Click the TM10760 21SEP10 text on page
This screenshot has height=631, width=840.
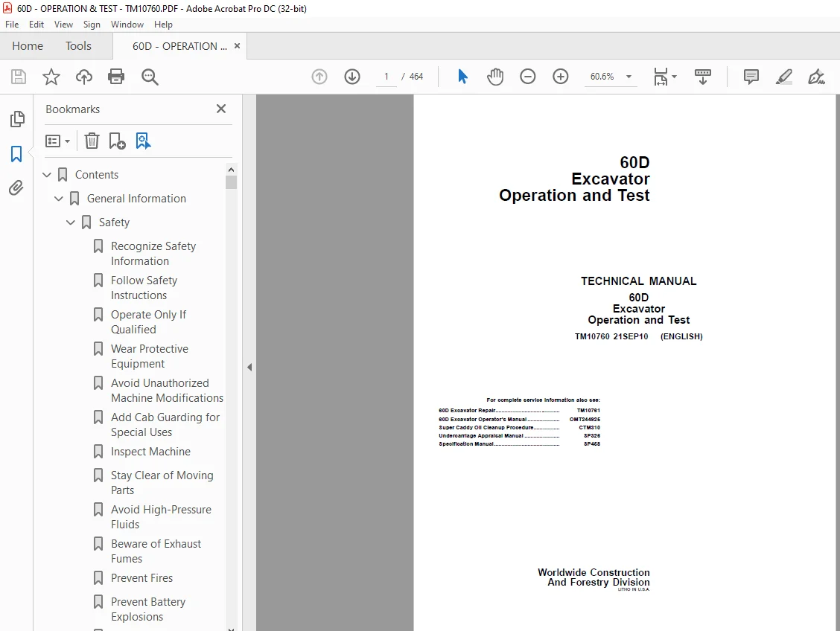click(611, 336)
